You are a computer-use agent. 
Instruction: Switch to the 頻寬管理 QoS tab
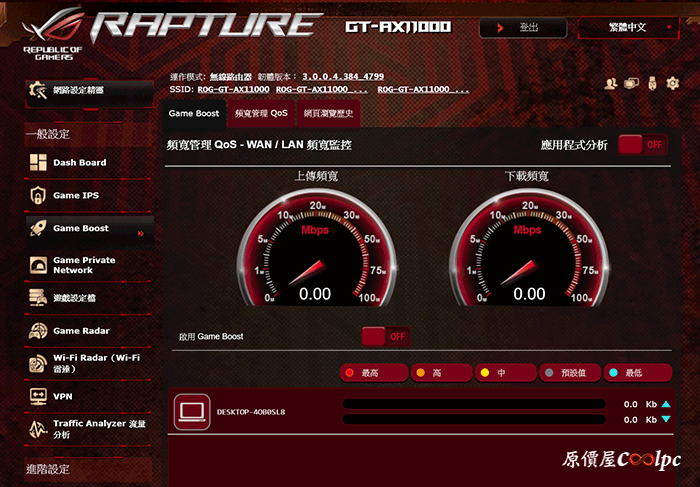[x=261, y=113]
